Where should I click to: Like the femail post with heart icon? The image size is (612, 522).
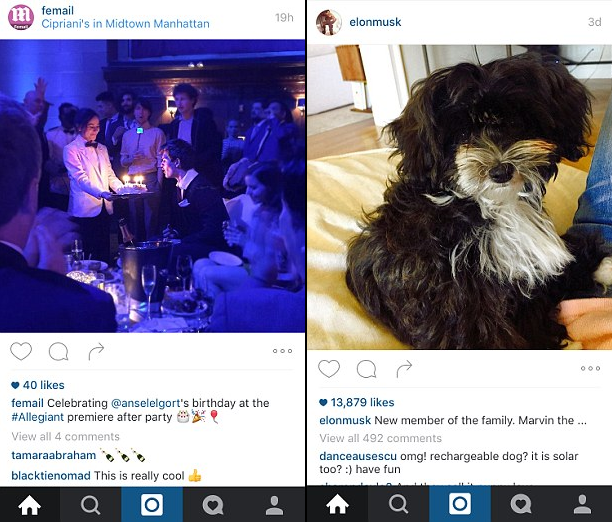[21, 351]
